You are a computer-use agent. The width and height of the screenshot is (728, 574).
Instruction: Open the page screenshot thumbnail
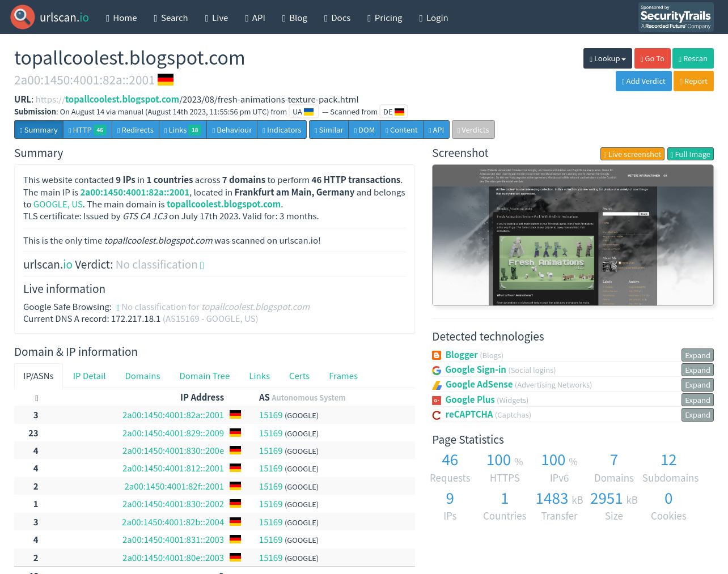[x=573, y=235]
